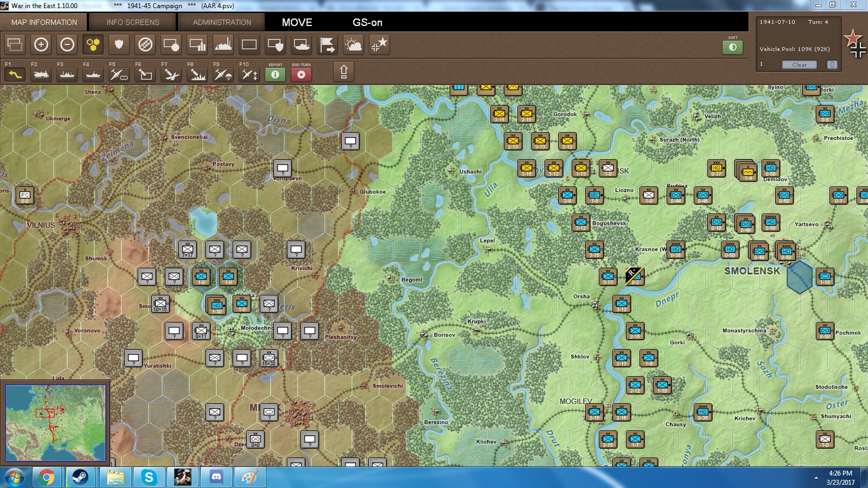Select the HQ counter labeled 1-30
The image size is (868, 488).
[216, 305]
